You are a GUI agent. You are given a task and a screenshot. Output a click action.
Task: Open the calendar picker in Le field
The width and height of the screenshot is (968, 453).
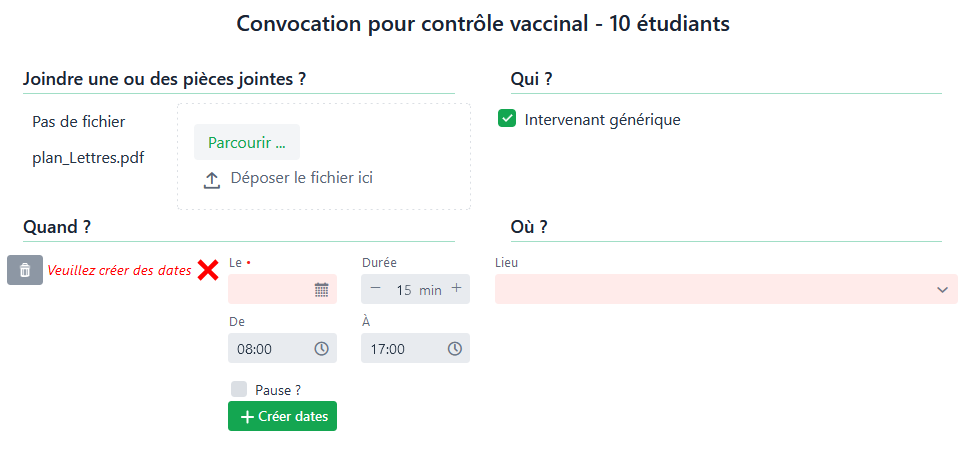[321, 290]
